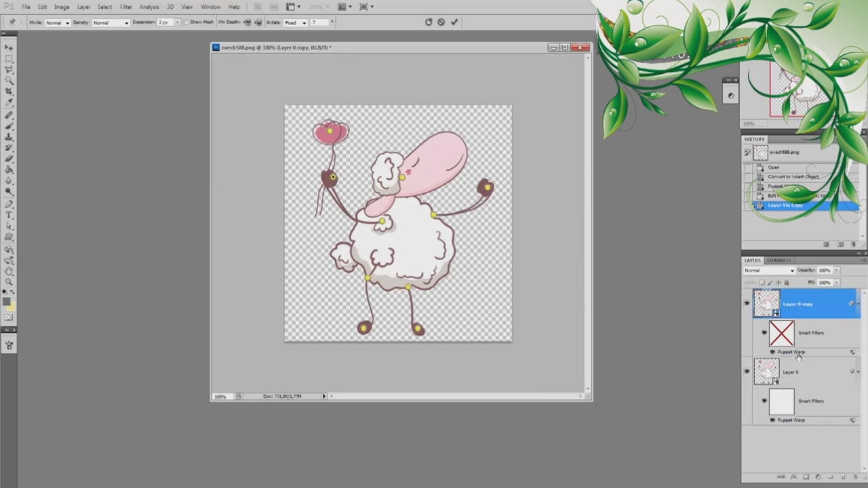This screenshot has height=488, width=868.
Task: Click Add layer mask icon
Action: point(806,477)
